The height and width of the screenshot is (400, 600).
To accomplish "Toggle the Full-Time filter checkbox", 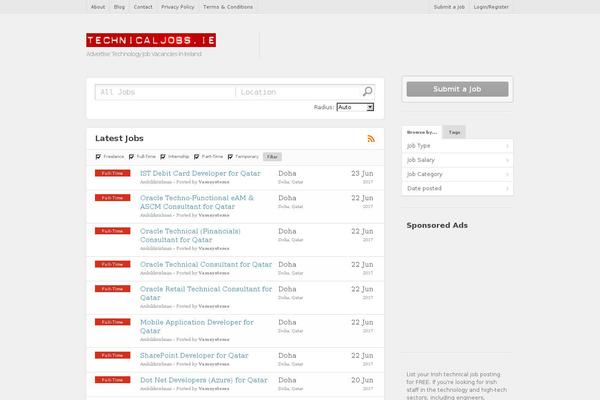I will coord(131,157).
